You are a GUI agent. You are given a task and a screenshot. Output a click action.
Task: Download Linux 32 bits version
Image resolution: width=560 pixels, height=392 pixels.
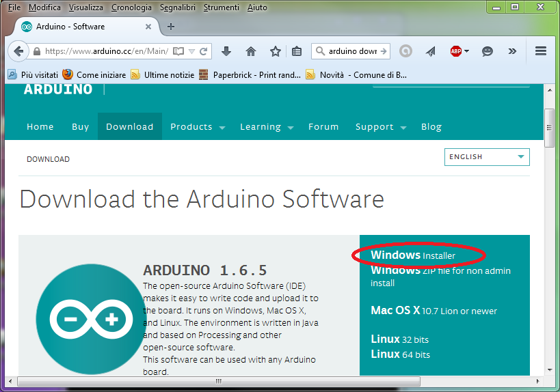point(399,339)
